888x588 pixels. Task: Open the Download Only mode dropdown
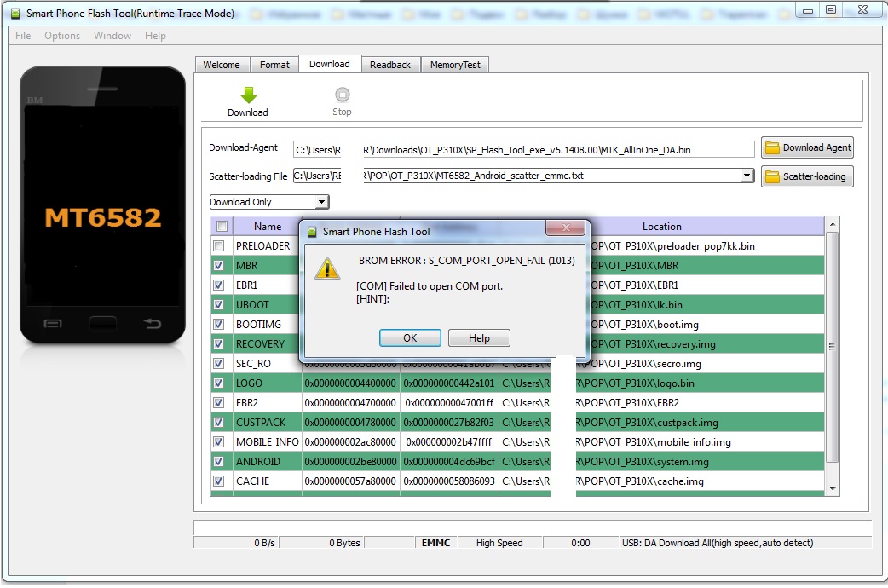point(321,202)
